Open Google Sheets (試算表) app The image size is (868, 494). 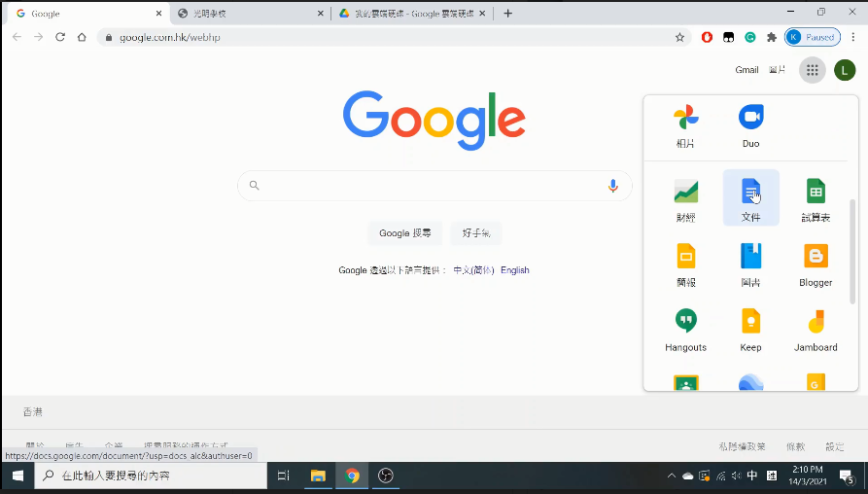pyautogui.click(x=816, y=199)
